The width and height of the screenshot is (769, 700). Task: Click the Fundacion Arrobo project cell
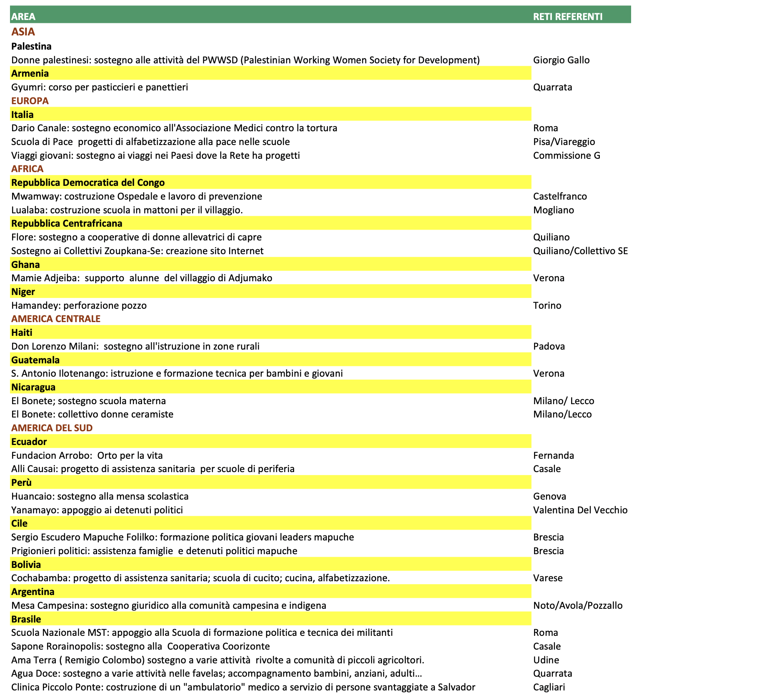(x=87, y=455)
